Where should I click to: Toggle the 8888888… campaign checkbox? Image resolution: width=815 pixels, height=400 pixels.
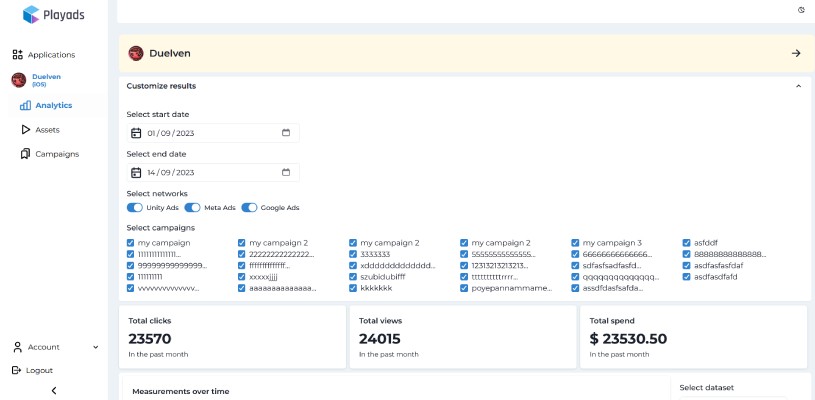(686, 254)
